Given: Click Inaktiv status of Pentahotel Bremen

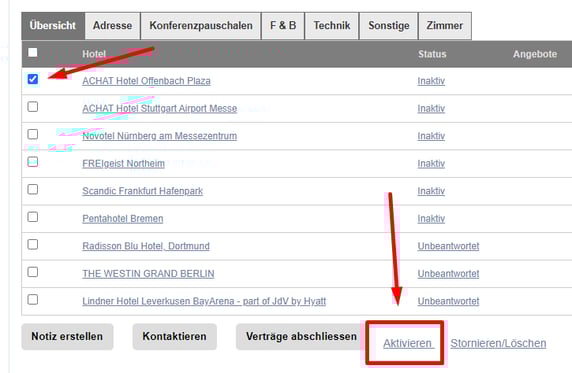Looking at the screenshot, I should click(431, 219).
